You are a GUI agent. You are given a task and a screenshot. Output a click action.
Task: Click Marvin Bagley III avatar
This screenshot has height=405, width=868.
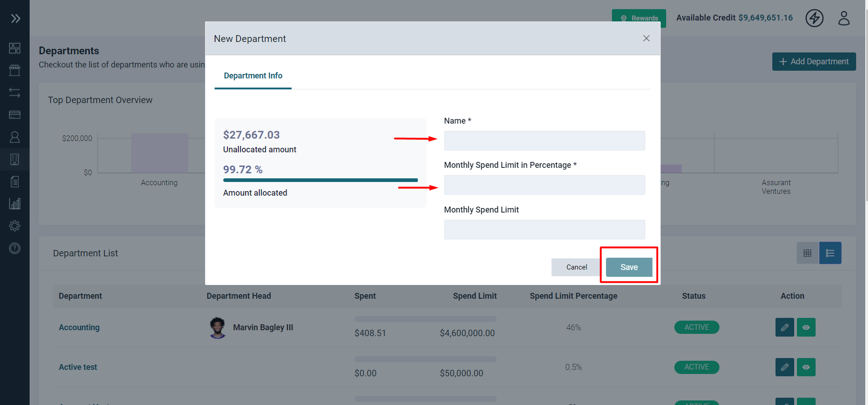[x=218, y=327]
